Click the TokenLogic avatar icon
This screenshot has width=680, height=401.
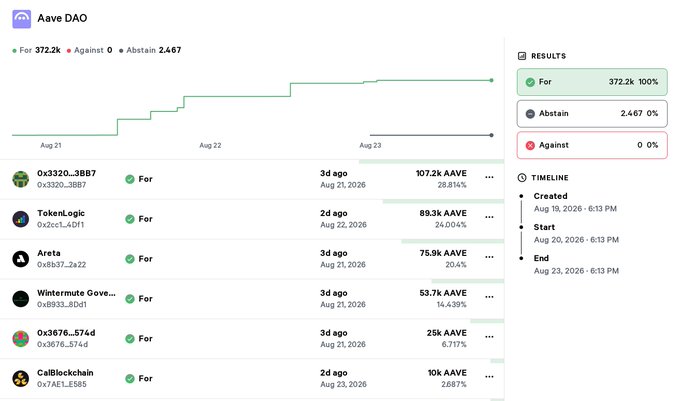pyautogui.click(x=20, y=219)
